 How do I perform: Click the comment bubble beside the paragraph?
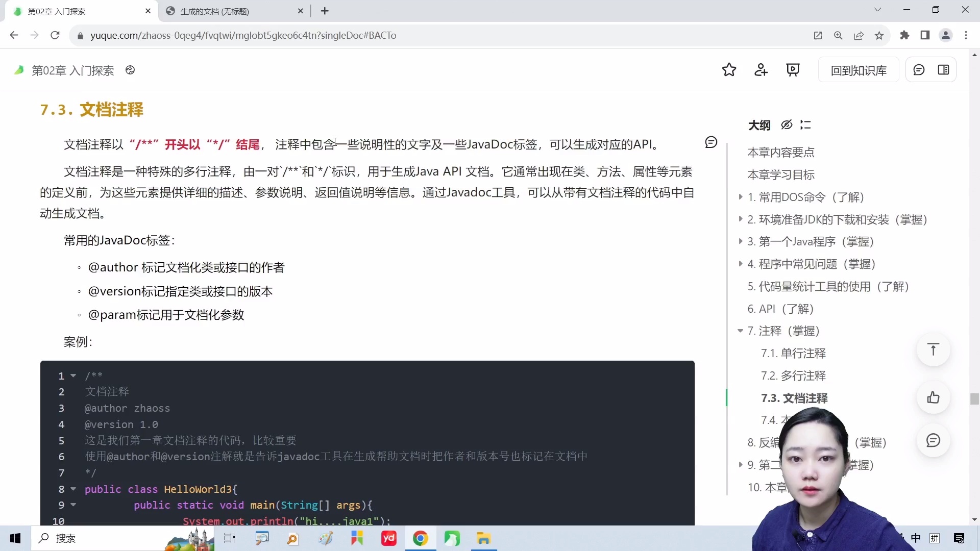coord(712,142)
